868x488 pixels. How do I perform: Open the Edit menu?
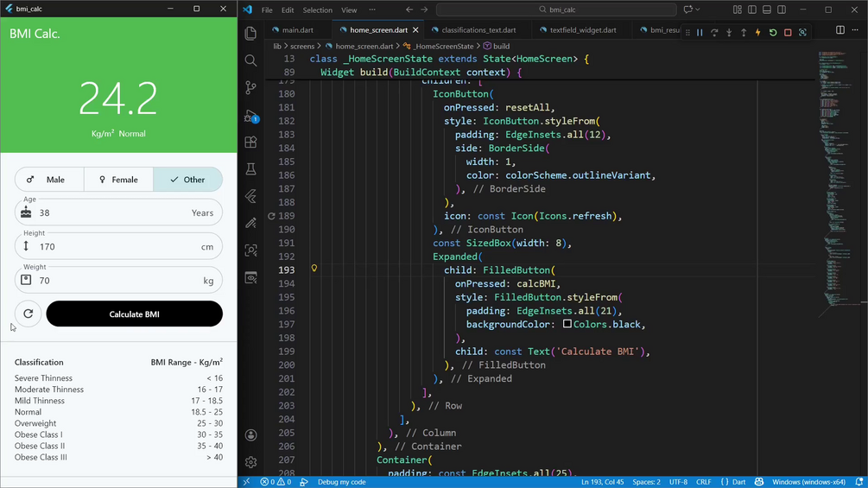point(288,10)
